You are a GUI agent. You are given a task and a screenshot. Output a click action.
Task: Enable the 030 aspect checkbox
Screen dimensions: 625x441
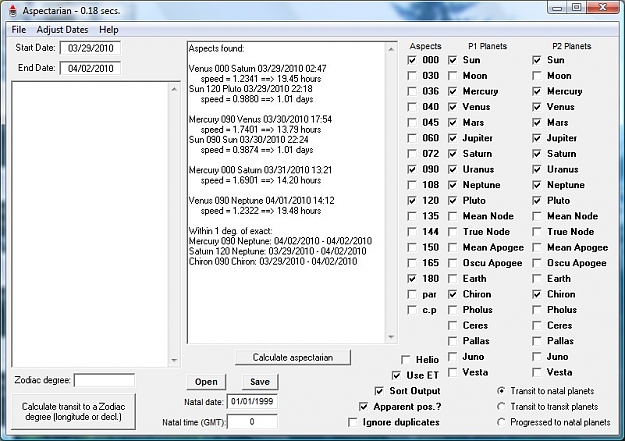point(412,76)
